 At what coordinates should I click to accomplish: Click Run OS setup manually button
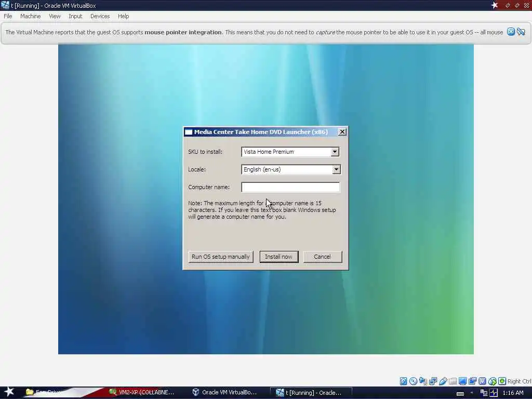220,257
